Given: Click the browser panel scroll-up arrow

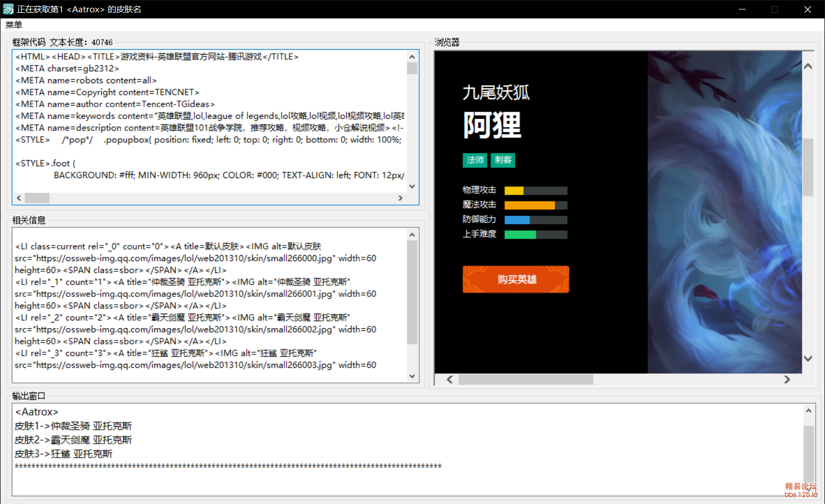Looking at the screenshot, I should (808, 66).
